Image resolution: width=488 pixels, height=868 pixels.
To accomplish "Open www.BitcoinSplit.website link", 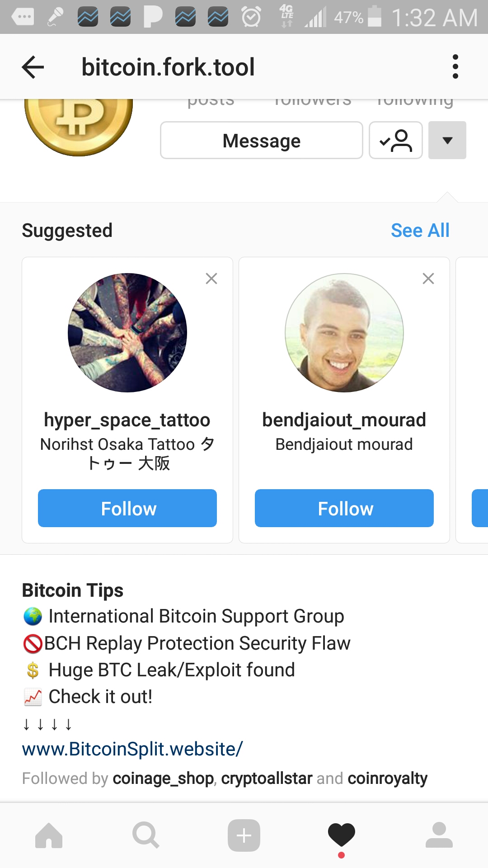I will 132,749.
